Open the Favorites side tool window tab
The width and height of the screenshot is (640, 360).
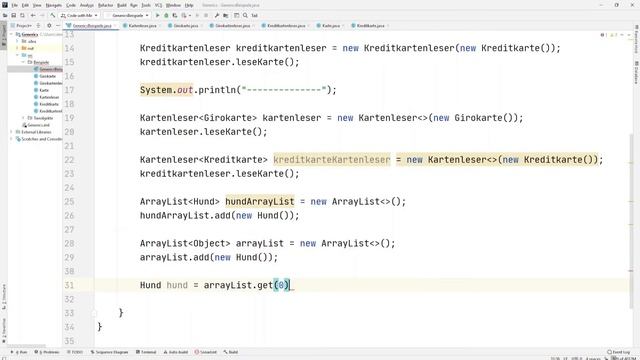click(x=4, y=330)
